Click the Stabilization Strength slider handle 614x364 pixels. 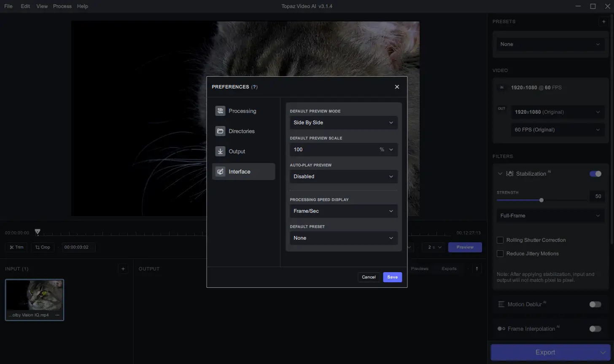541,200
